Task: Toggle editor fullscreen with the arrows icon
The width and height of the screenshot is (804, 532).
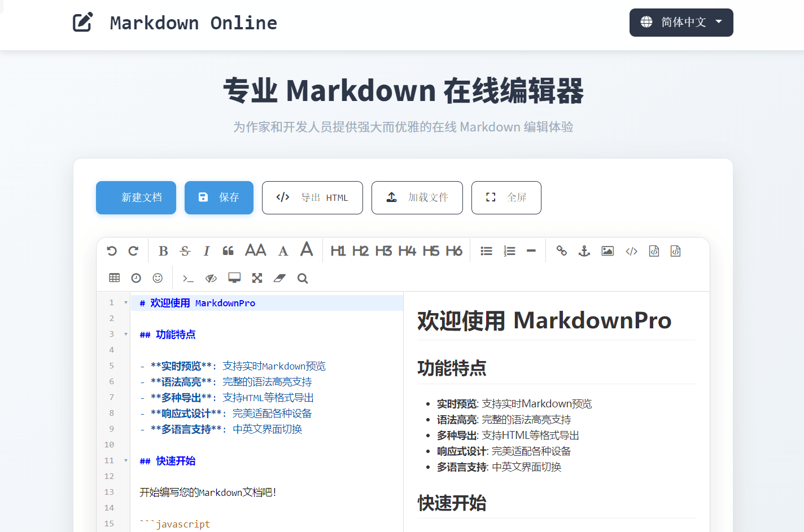Action: (257, 278)
